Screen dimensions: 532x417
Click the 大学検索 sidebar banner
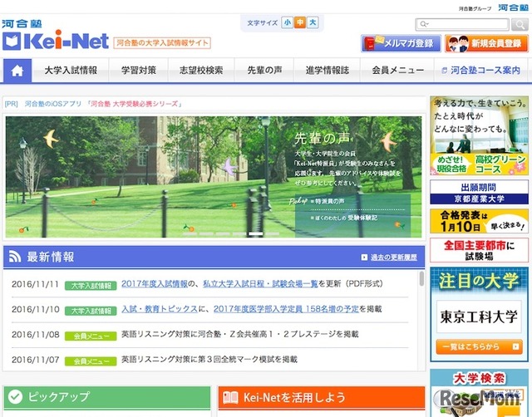point(479,393)
